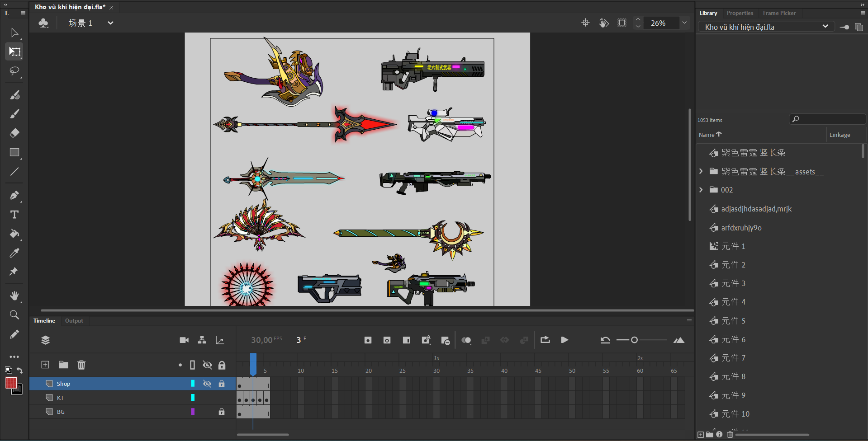Switch to the Properties tab
Image resolution: width=868 pixels, height=441 pixels.
pyautogui.click(x=740, y=13)
